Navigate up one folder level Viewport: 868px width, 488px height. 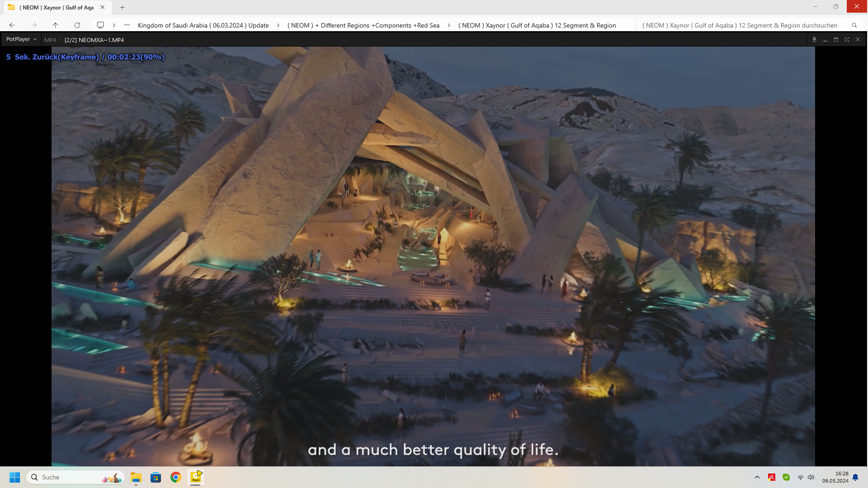55,25
